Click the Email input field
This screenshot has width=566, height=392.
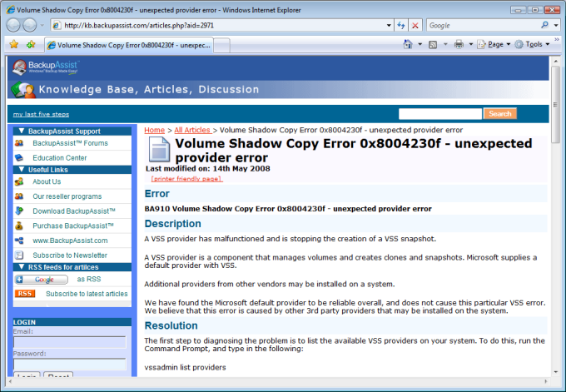69,342
